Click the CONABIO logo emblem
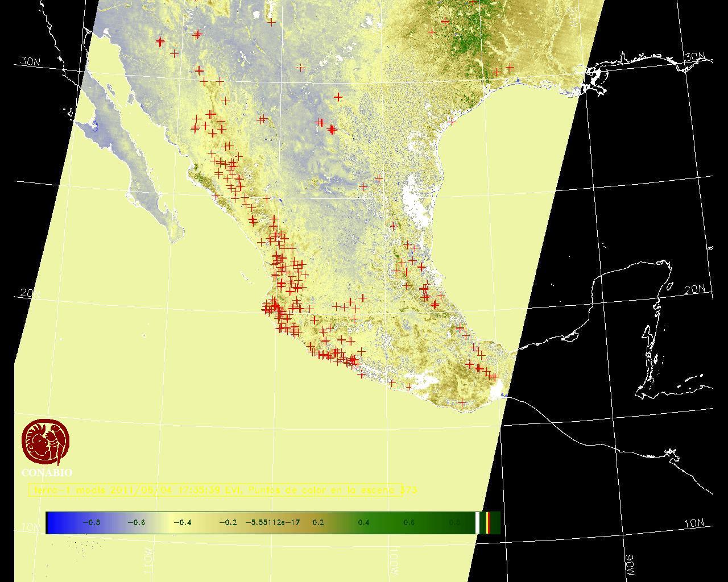The height and width of the screenshot is (582, 728). click(x=45, y=442)
